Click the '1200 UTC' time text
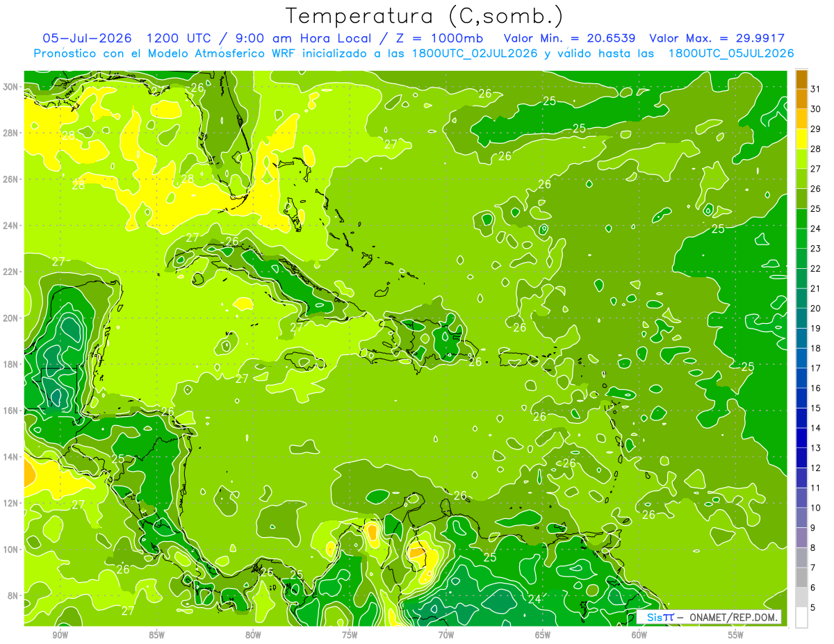834x644 pixels. (x=181, y=38)
